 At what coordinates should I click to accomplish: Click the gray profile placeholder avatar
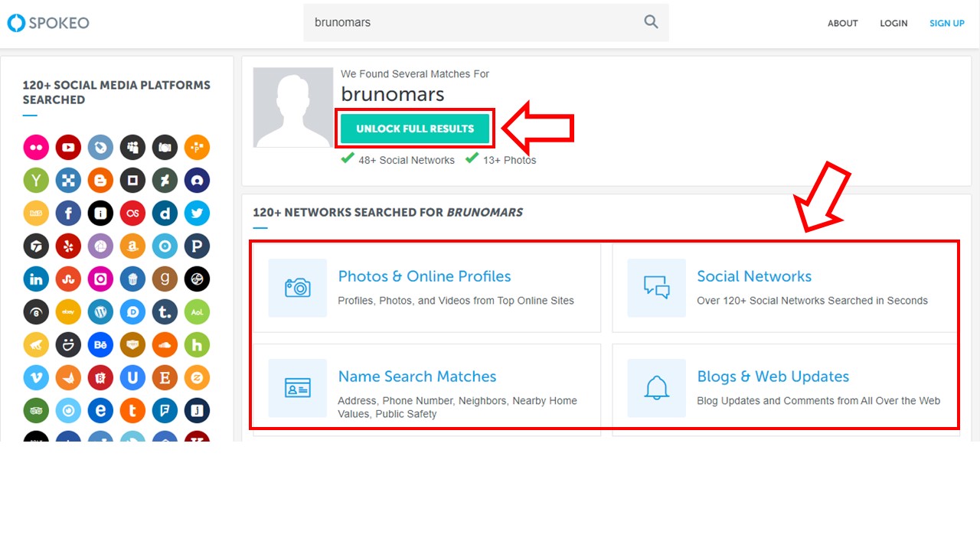coord(293,107)
